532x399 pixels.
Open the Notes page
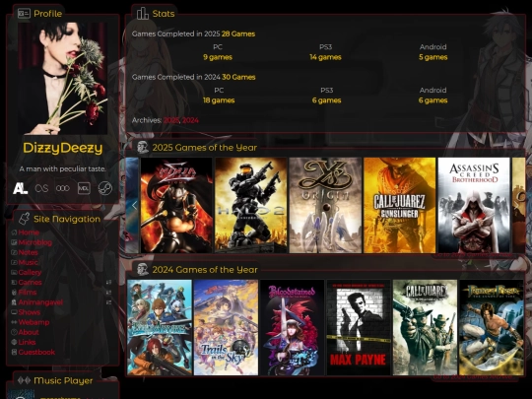click(29, 252)
